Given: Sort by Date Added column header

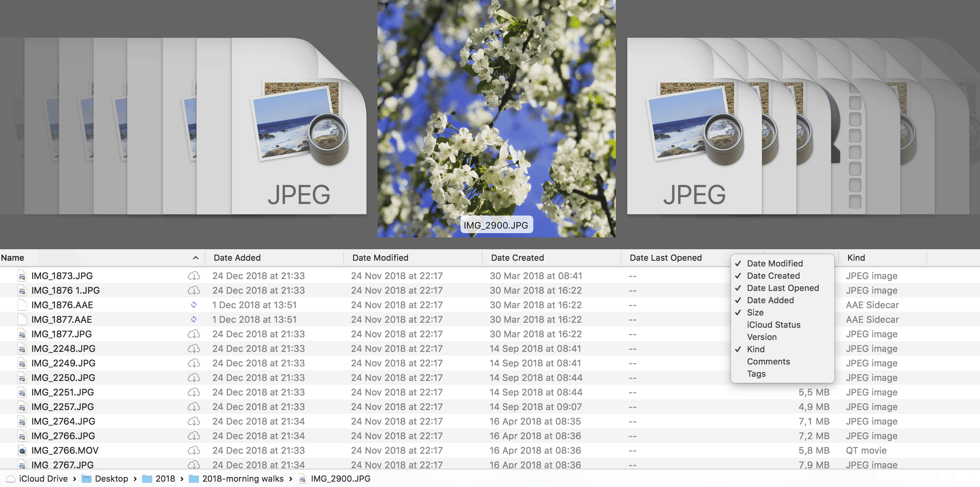Looking at the screenshot, I should click(x=237, y=258).
